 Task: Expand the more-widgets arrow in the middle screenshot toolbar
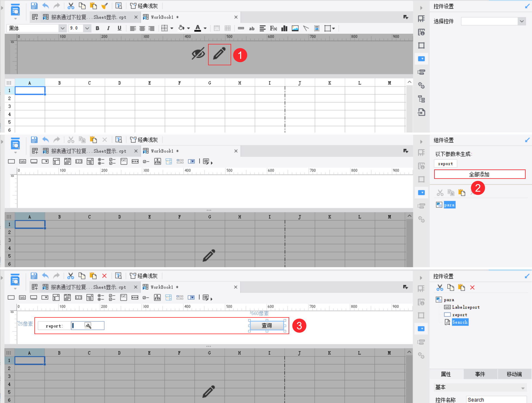[212, 163]
